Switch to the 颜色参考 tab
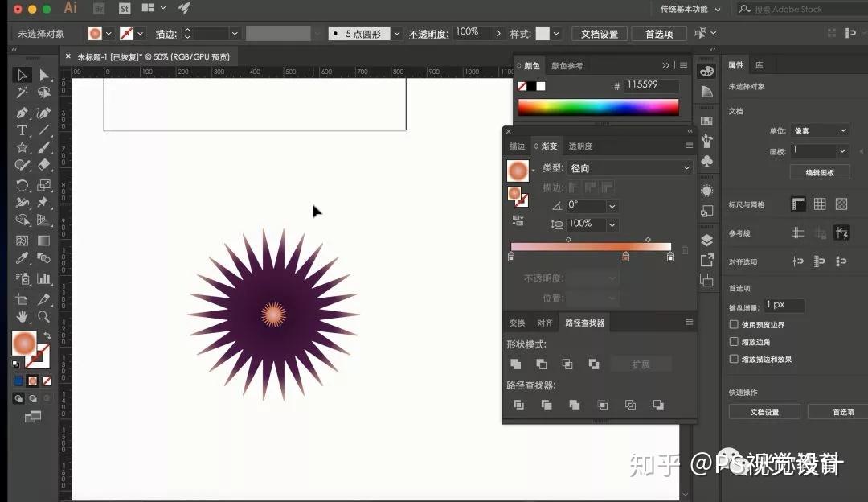This screenshot has height=502, width=868. click(x=567, y=65)
